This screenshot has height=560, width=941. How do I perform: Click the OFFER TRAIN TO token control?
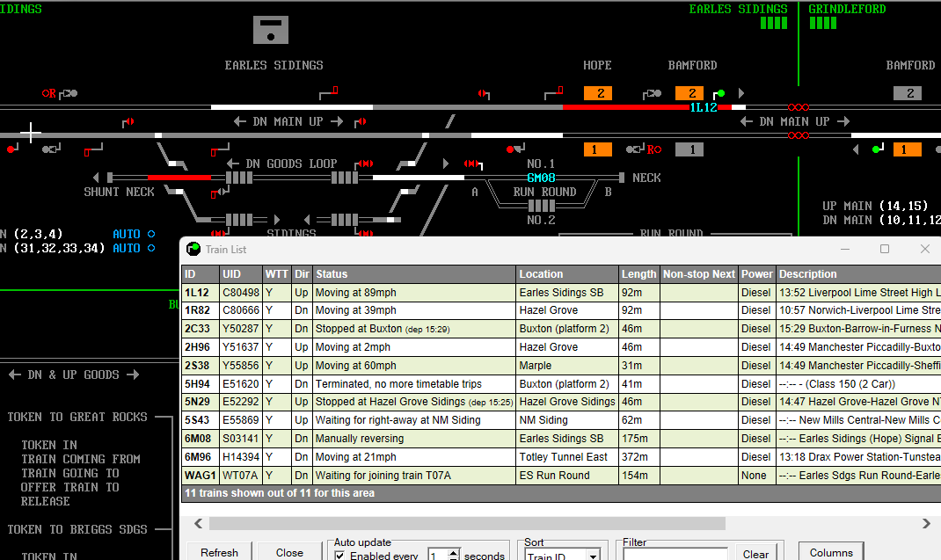tap(69, 487)
